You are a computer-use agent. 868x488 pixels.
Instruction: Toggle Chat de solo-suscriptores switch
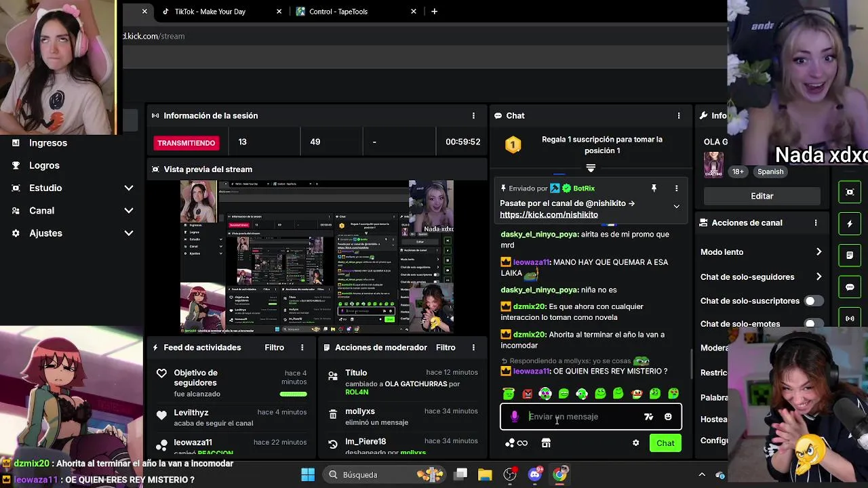click(x=813, y=301)
